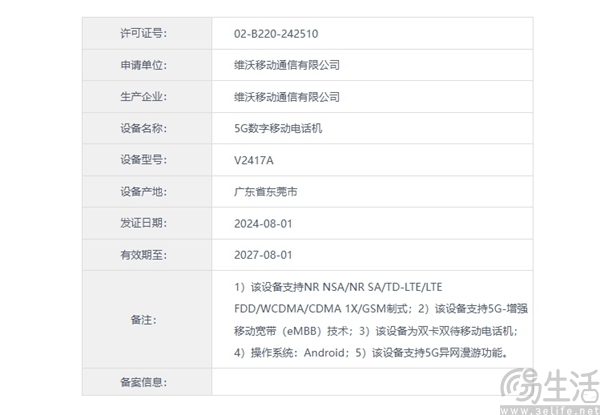Viewport: 600px width, 415px height.
Task: Click the 发证日期 label
Action: tap(143, 223)
